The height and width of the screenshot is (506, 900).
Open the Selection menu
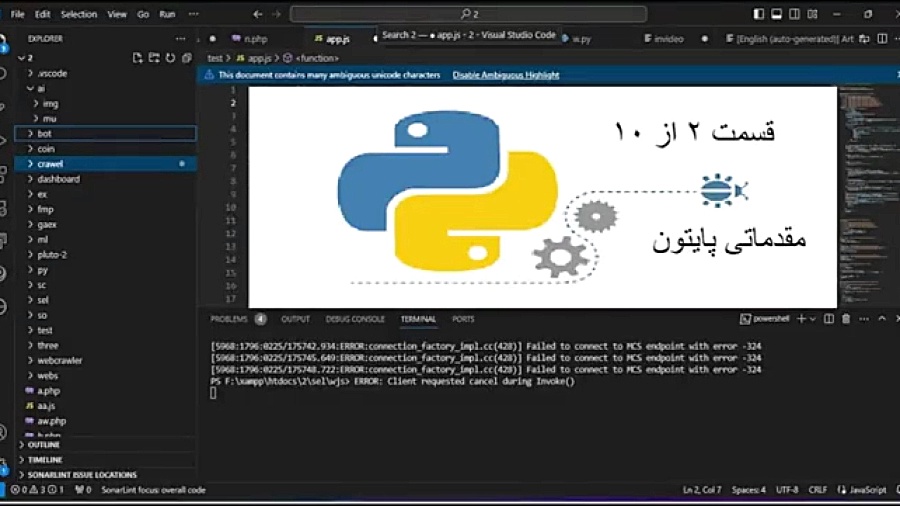point(79,14)
